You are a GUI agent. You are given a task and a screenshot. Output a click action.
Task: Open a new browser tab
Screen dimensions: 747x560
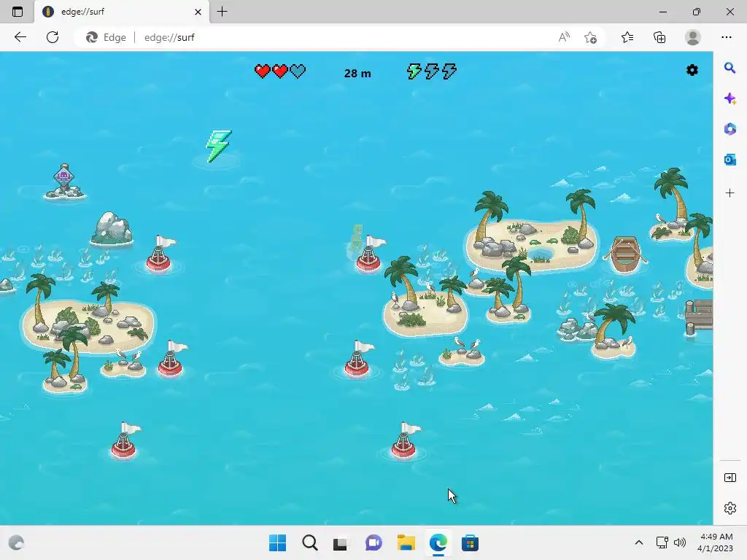[222, 12]
